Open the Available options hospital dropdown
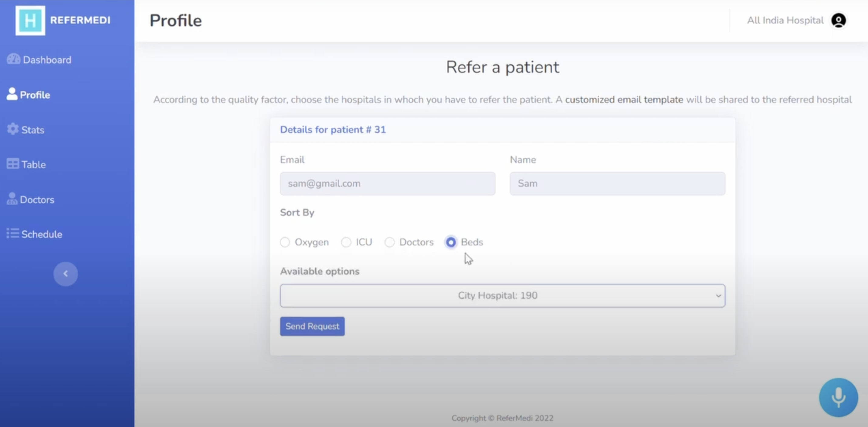Viewport: 868px width, 427px height. 502,296
